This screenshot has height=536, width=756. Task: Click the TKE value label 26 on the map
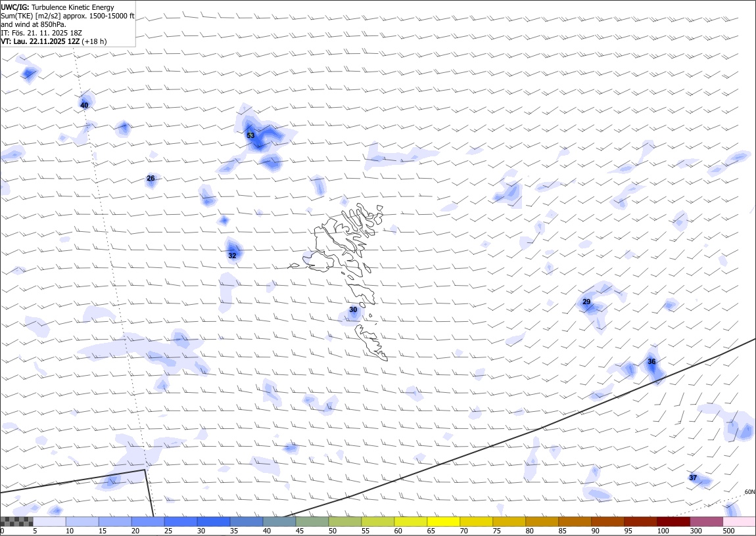click(151, 178)
